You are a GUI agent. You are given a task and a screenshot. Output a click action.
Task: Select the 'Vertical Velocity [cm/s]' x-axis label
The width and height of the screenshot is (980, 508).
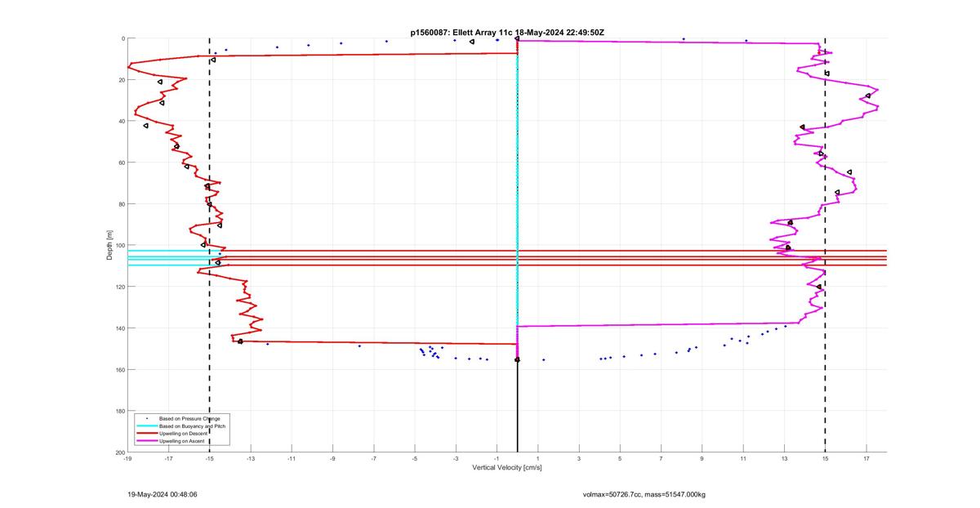point(507,467)
